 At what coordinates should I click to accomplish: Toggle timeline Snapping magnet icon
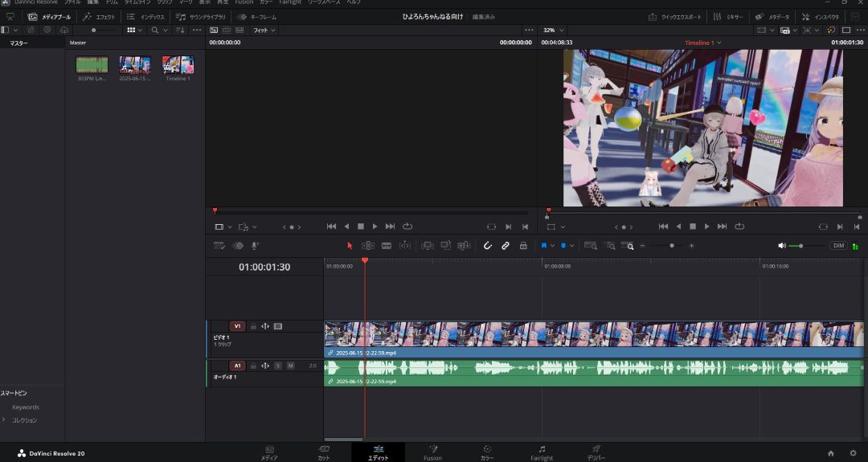click(x=487, y=246)
